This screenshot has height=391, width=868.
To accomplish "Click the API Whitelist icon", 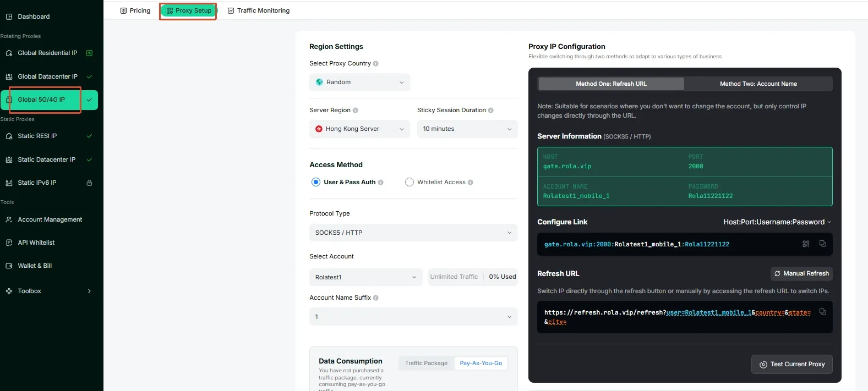I will 9,243.
